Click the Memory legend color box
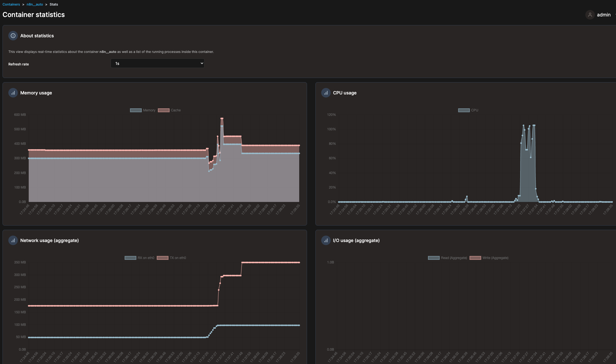Image resolution: width=616 pixels, height=364 pixels. coord(136,110)
